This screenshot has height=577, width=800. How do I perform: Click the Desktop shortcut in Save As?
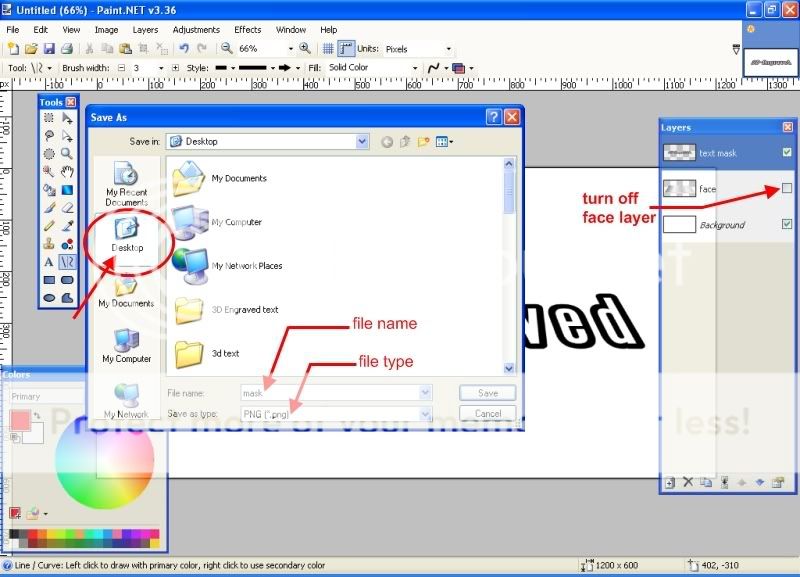(127, 234)
